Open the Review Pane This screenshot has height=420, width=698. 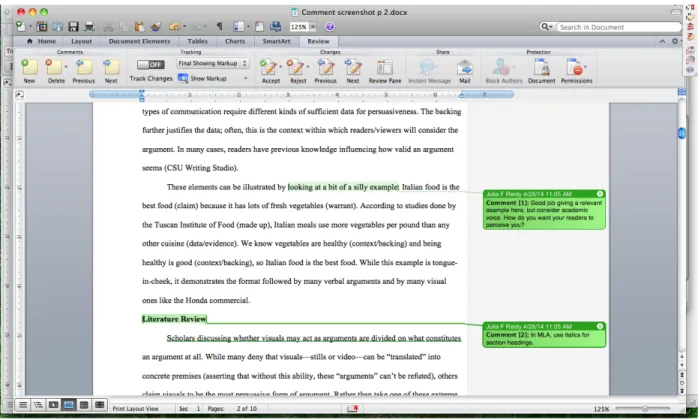click(385, 71)
